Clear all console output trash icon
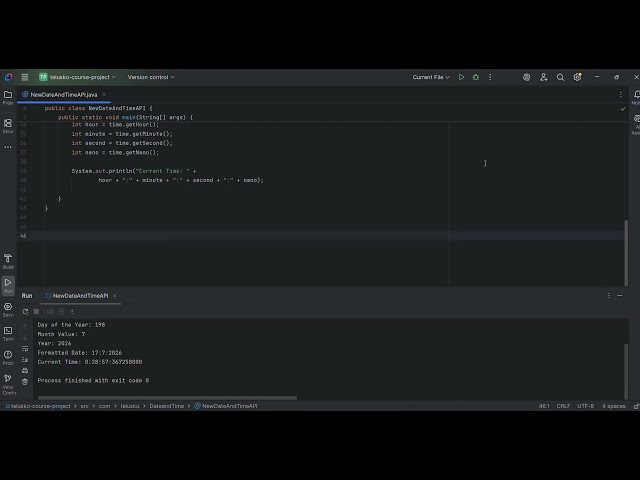 (x=25, y=382)
